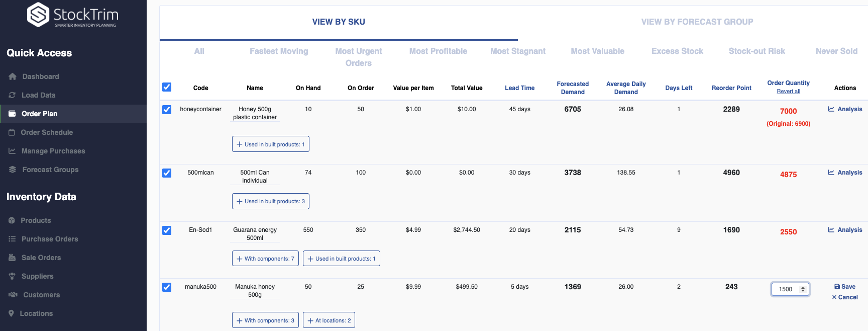This screenshot has width=868, height=331.
Task: Click the 500mlcan Analysis chart icon
Action: tap(831, 173)
